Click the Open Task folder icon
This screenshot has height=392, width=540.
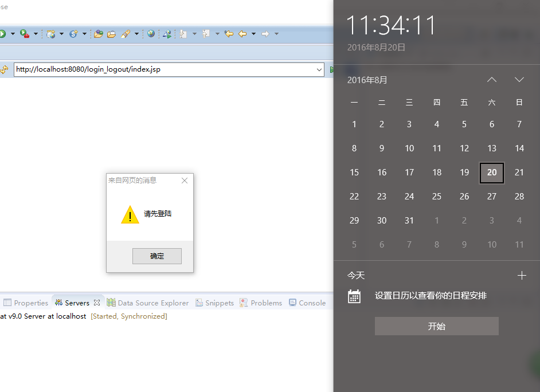click(x=111, y=34)
